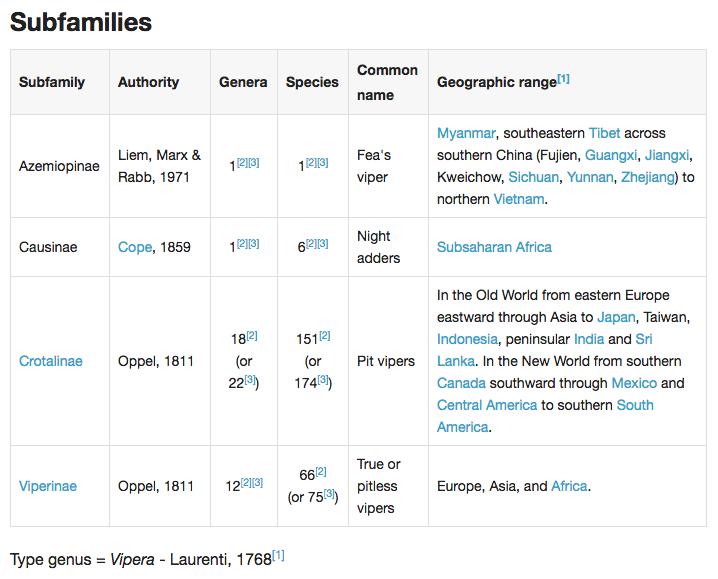This screenshot has width=718, height=579.
Task: Open the Japan link
Action: click(616, 317)
